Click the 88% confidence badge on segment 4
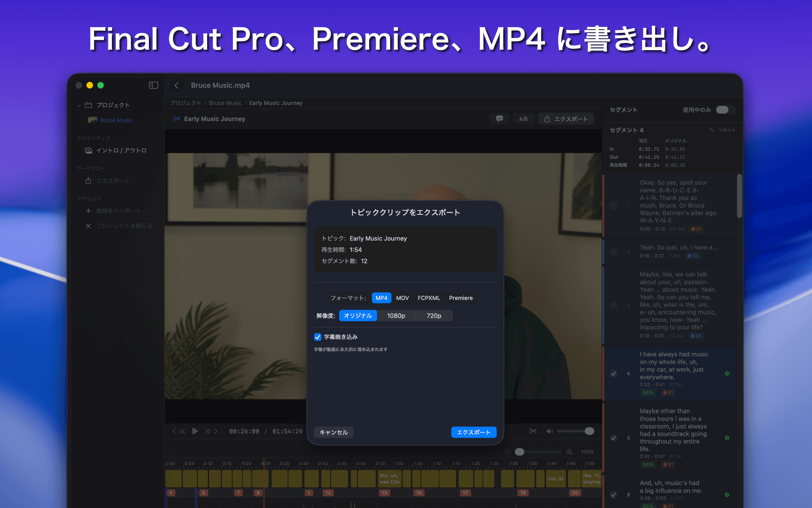The width and height of the screenshot is (812, 508). [648, 393]
